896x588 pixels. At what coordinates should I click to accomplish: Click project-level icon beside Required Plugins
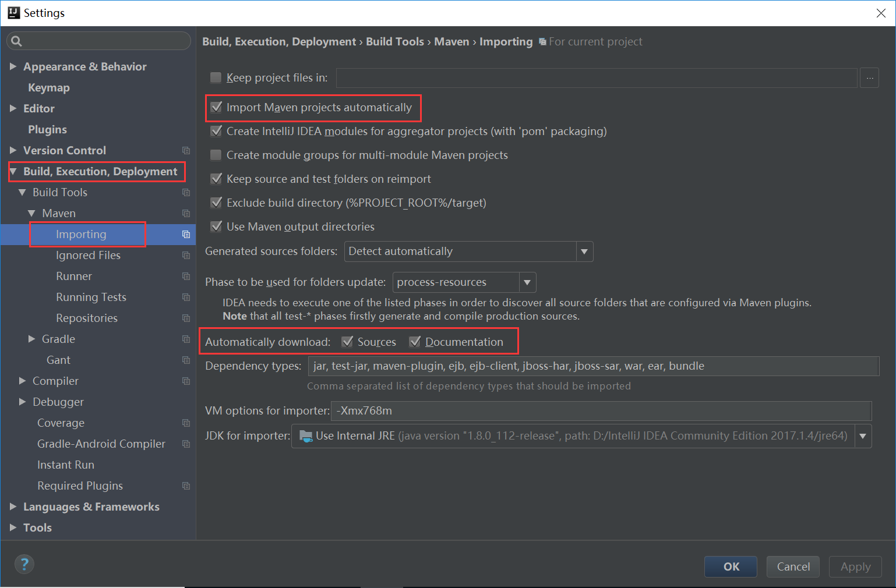(x=186, y=486)
